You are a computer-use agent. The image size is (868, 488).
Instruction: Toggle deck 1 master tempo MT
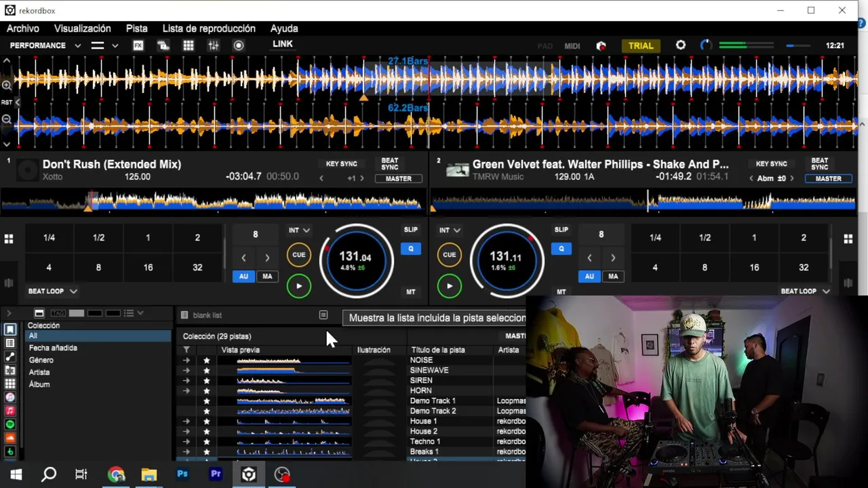[x=411, y=292]
